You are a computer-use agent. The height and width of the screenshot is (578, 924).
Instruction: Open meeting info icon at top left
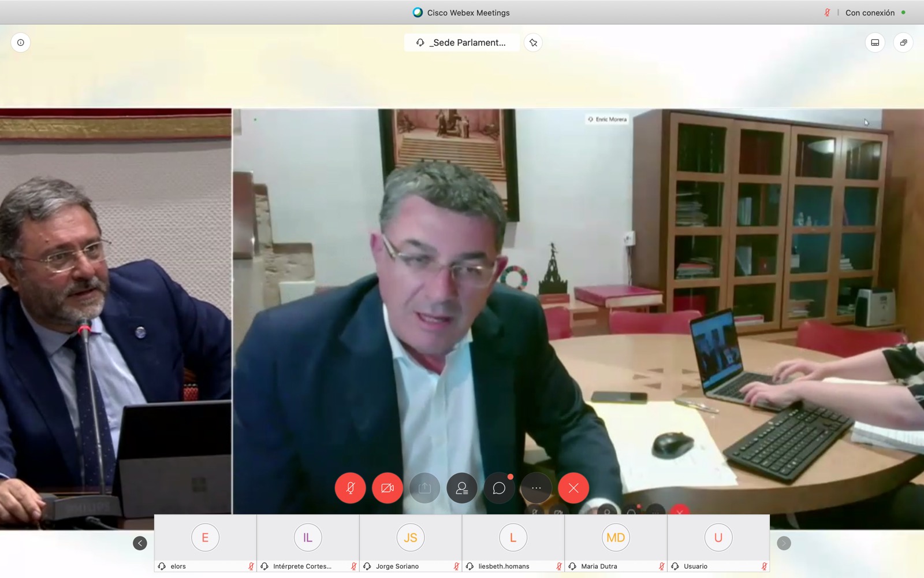21,42
